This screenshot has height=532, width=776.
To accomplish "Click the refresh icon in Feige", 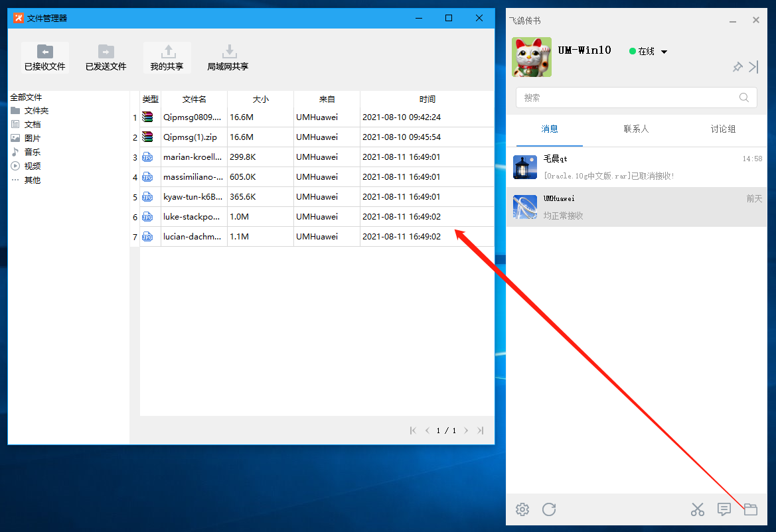I will 549,509.
